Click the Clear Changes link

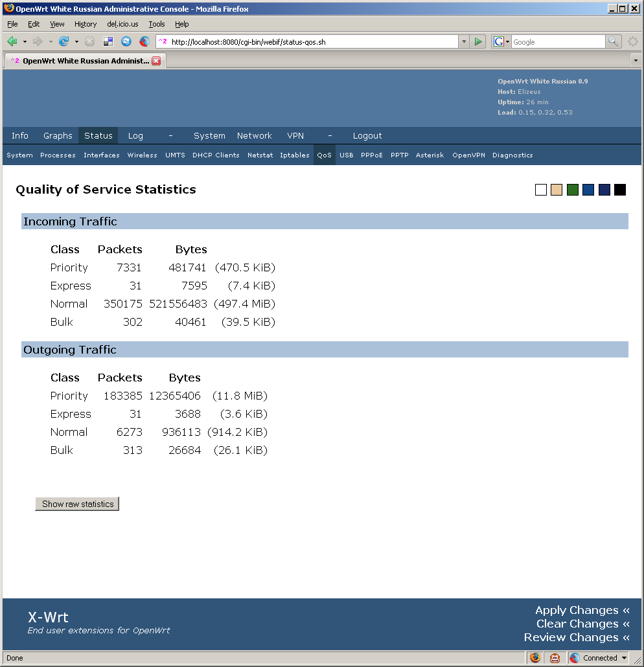(x=583, y=624)
